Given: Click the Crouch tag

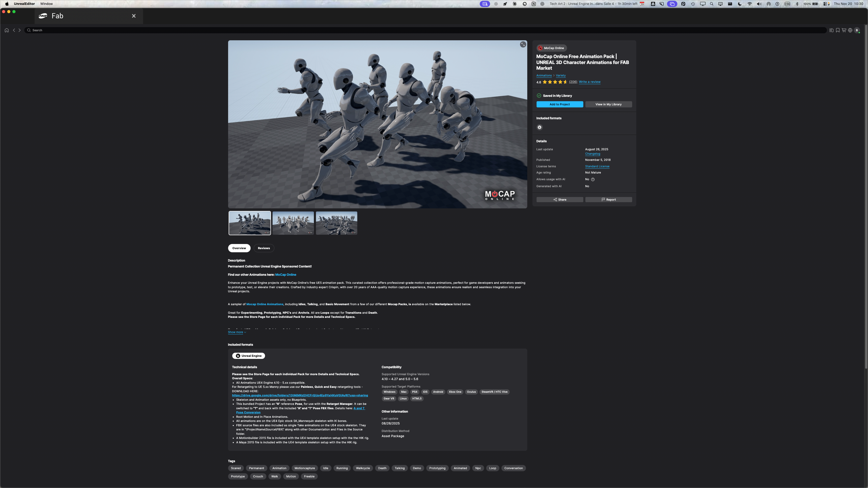Looking at the screenshot, I should (x=258, y=477).
